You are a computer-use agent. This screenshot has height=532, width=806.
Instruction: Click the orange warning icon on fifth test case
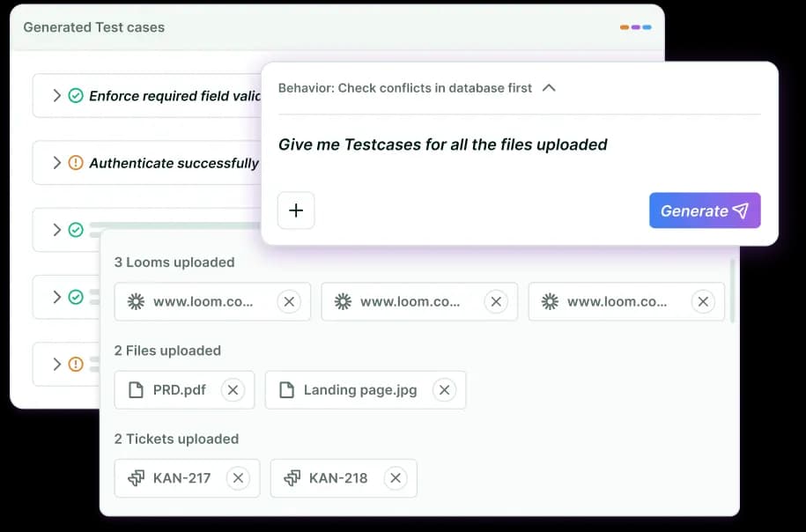point(76,364)
